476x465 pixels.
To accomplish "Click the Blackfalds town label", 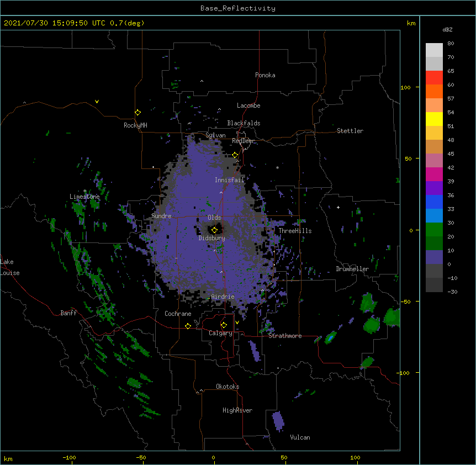I will click(x=244, y=123).
